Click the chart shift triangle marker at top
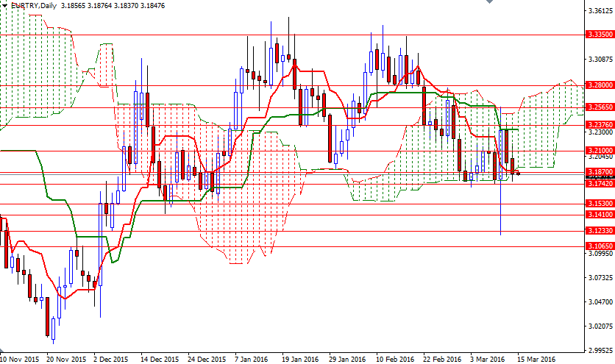Screen dimensions: 615x364 tap(489, 1)
